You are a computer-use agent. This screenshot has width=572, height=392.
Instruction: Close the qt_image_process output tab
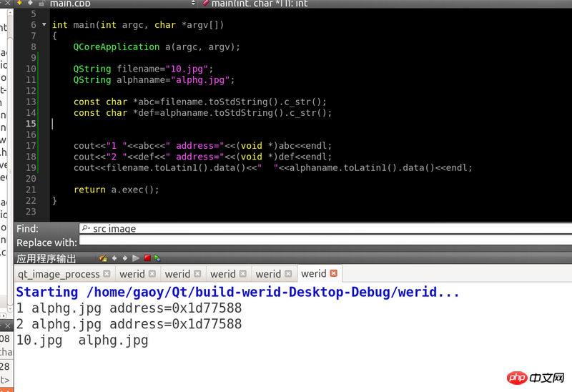pyautogui.click(x=107, y=274)
